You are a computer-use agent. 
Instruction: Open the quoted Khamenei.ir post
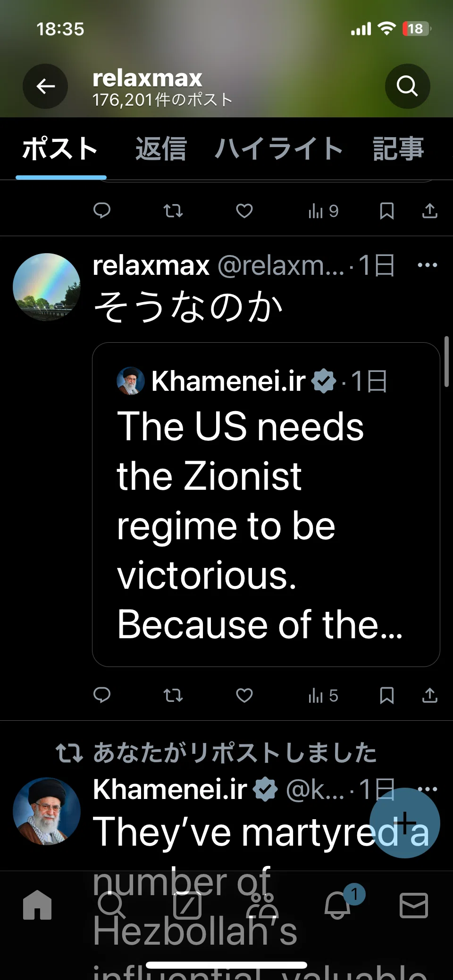pyautogui.click(x=266, y=504)
